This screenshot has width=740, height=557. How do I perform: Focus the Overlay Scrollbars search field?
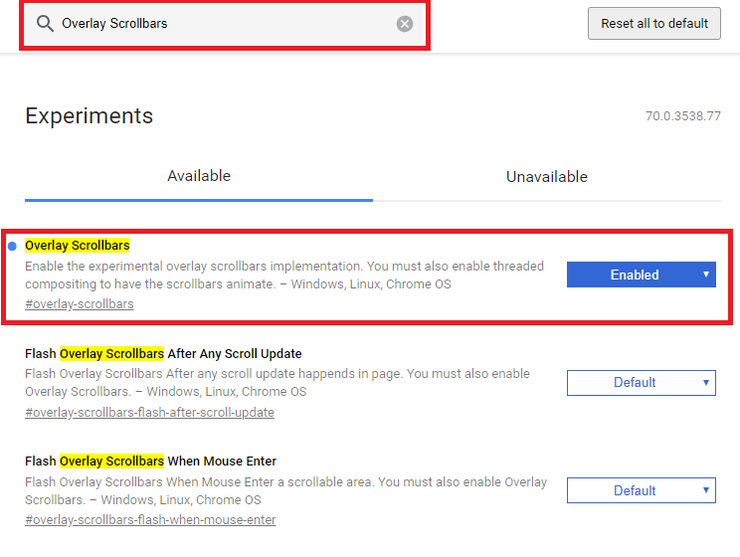(220, 23)
